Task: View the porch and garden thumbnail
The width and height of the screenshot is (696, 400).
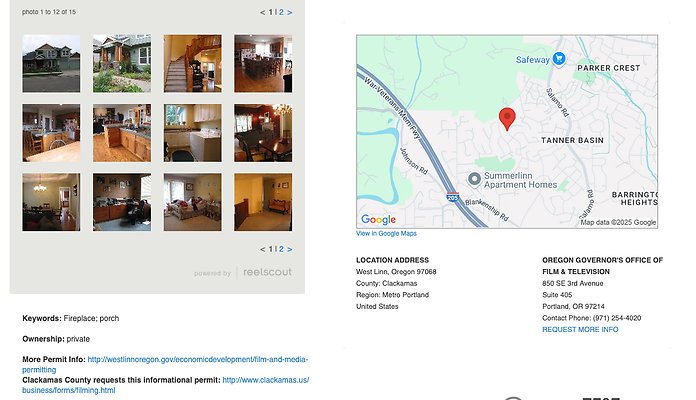Action: coord(122,63)
